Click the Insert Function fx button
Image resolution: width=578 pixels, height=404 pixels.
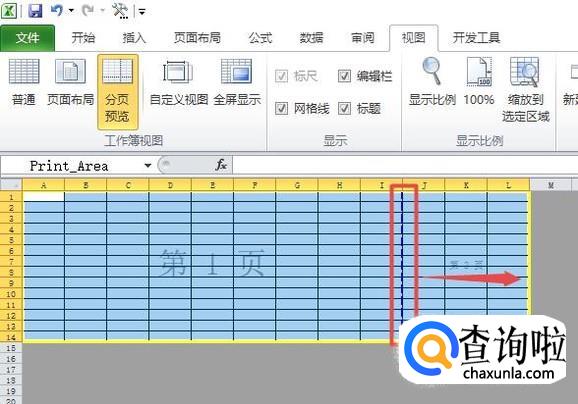pos(220,165)
